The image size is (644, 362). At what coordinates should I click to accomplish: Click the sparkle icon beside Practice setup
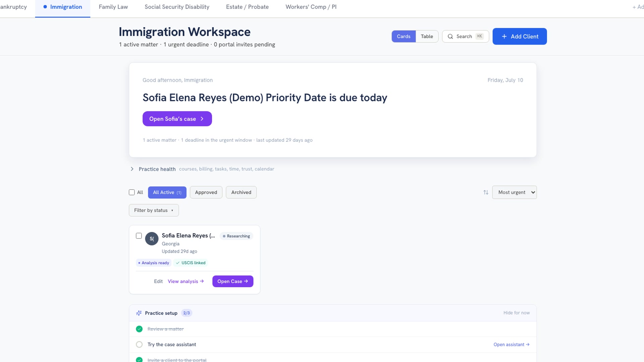tap(139, 313)
